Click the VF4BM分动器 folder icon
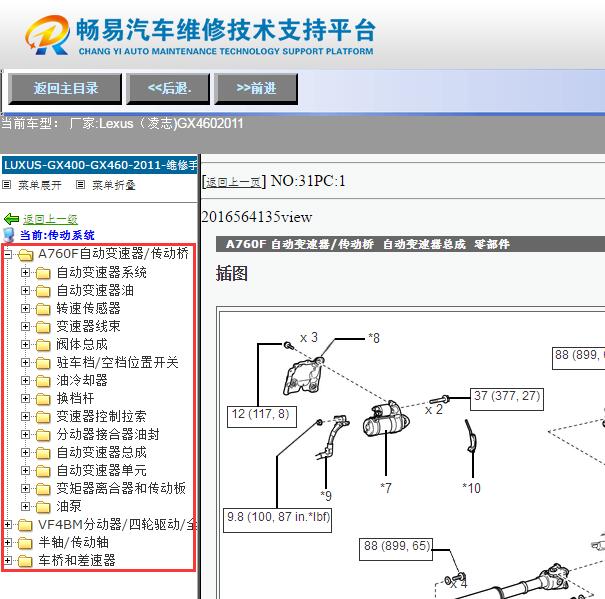Viewport: 605px width, 599px height. 25,525
